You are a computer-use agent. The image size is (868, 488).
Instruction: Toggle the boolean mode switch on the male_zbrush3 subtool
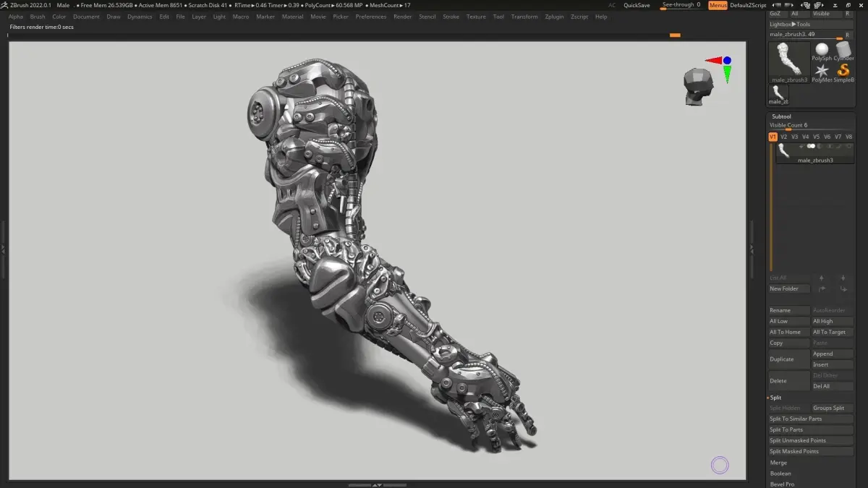click(x=811, y=146)
